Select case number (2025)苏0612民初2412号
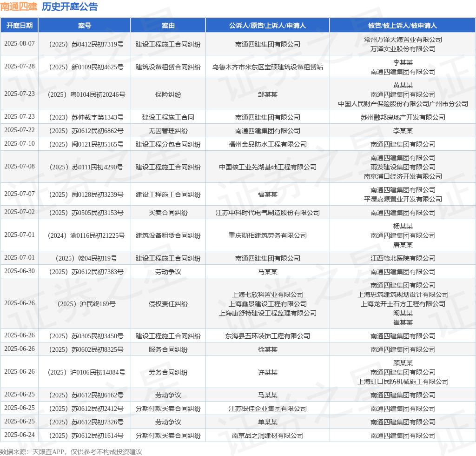This screenshot has width=476, height=456. (x=86, y=409)
